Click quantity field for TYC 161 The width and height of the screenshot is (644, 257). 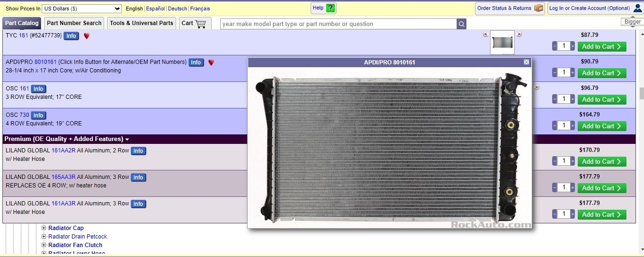pyautogui.click(x=563, y=46)
